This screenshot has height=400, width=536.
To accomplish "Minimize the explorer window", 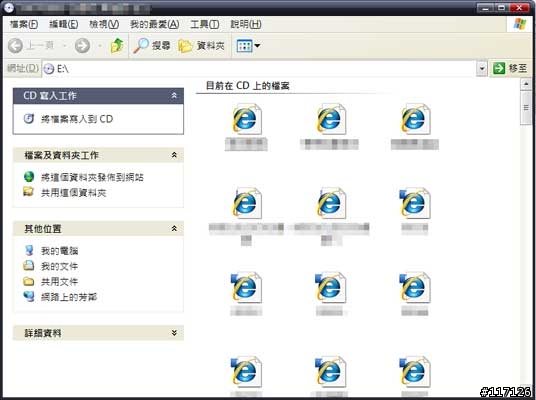I will 485,7.
